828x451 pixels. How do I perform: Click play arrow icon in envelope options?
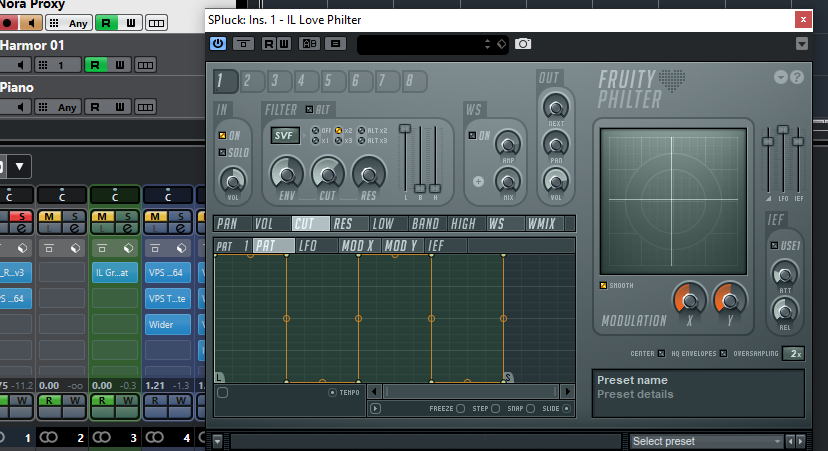click(x=375, y=408)
